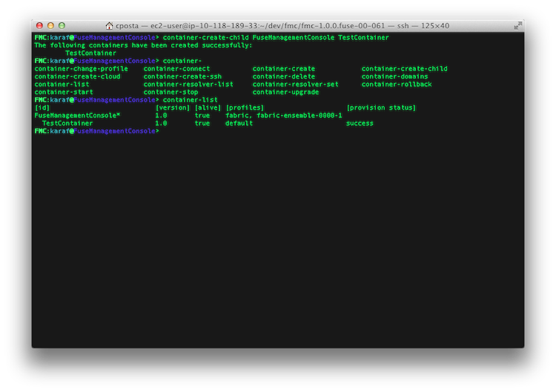This screenshot has width=556, height=392.
Task: Click the container-create-ssh completion entry
Action: (182, 76)
